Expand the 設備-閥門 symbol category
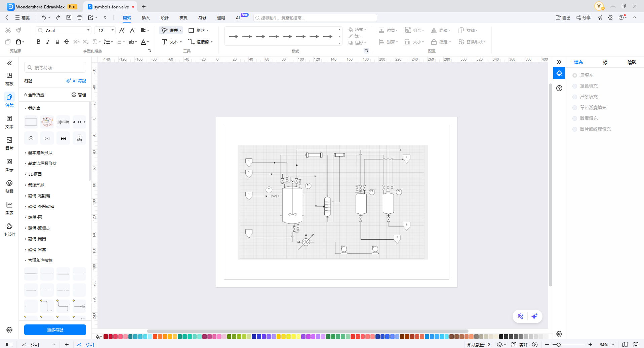Viewport: 644px width, 348px height. pyautogui.click(x=37, y=239)
